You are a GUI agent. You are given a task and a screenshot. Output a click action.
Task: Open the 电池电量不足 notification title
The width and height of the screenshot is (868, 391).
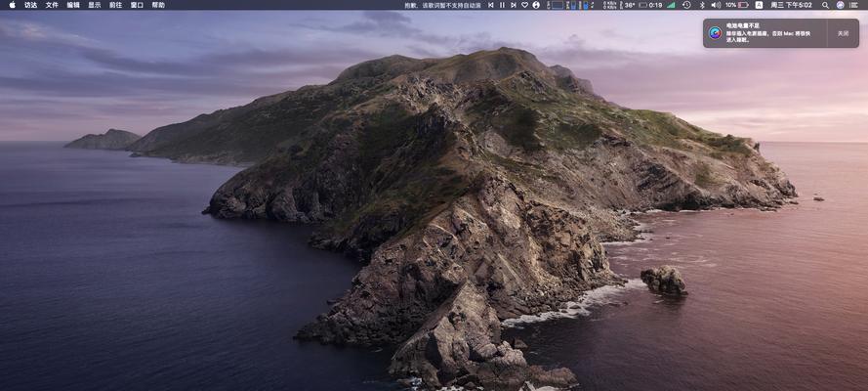point(743,25)
